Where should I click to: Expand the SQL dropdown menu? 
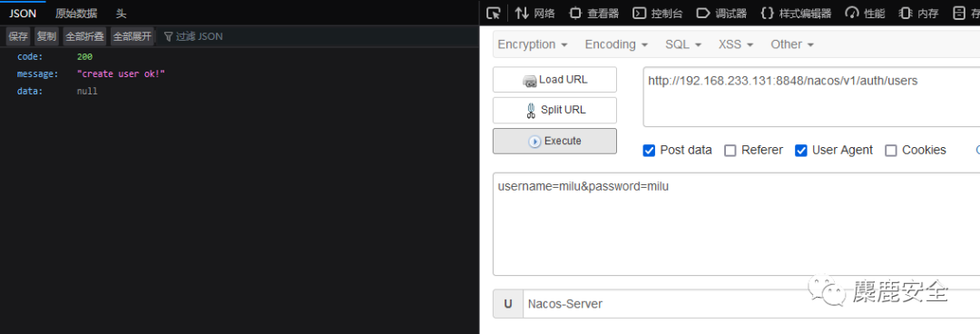683,44
